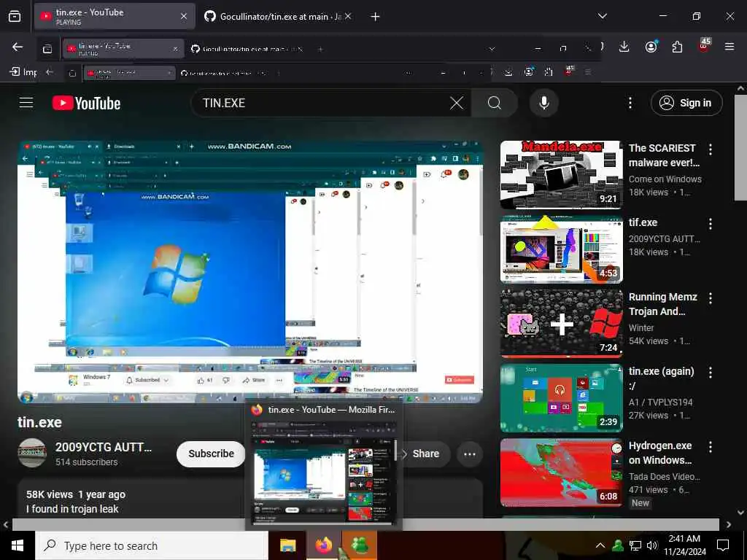Open 'The SCARIEST malware ever' title
The image size is (747, 560).
point(664,155)
